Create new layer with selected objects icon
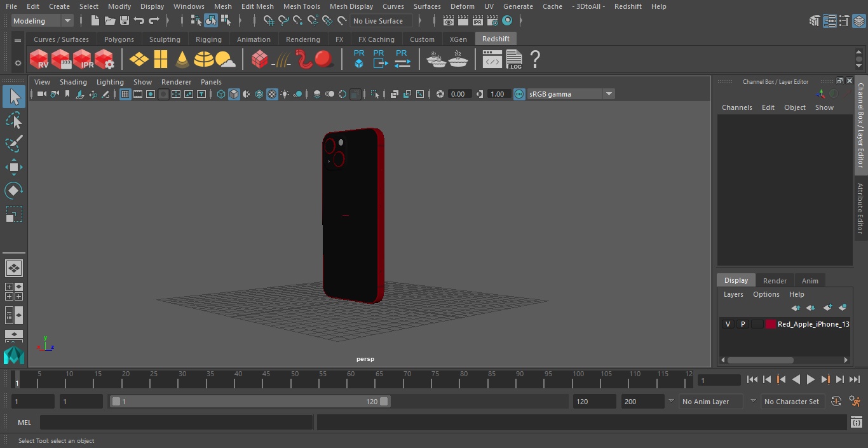This screenshot has height=448, width=868. (x=843, y=308)
